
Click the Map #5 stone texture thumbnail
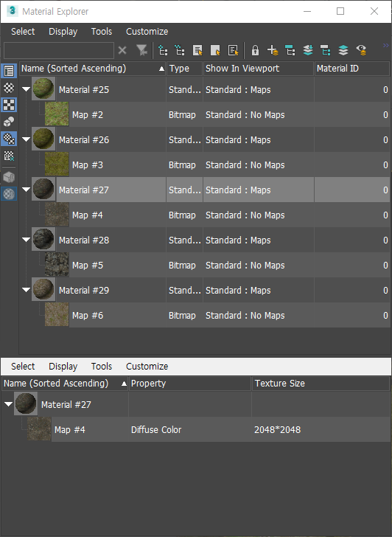(x=57, y=264)
